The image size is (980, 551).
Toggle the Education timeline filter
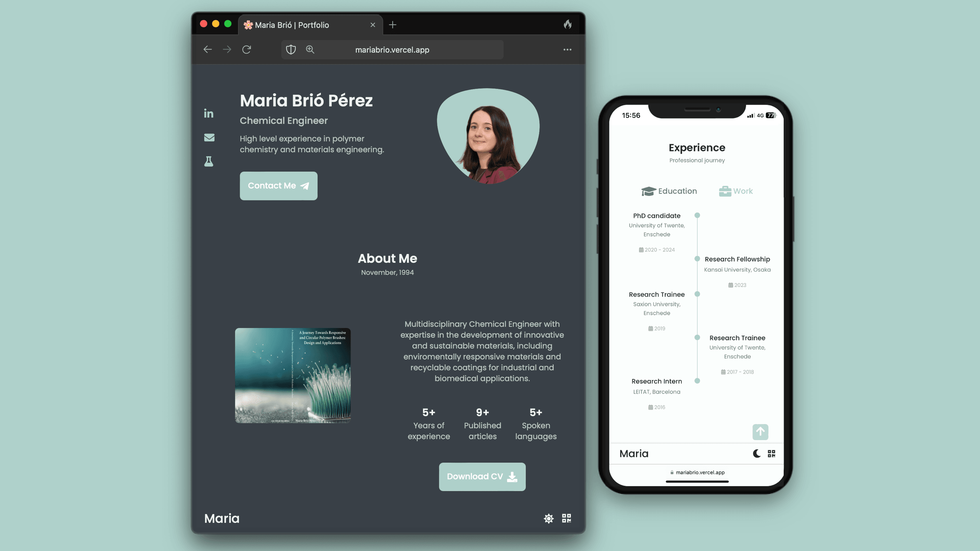click(668, 191)
